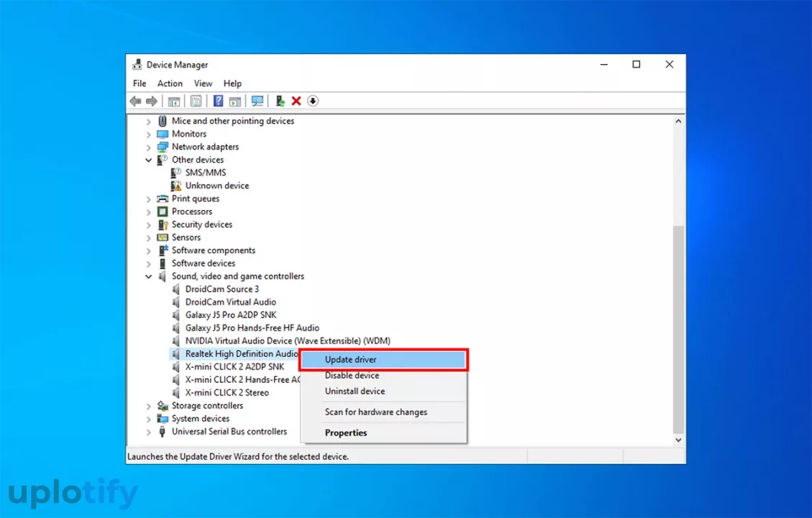The height and width of the screenshot is (518, 812).
Task: Minimize the Device Manager window
Action: click(604, 64)
